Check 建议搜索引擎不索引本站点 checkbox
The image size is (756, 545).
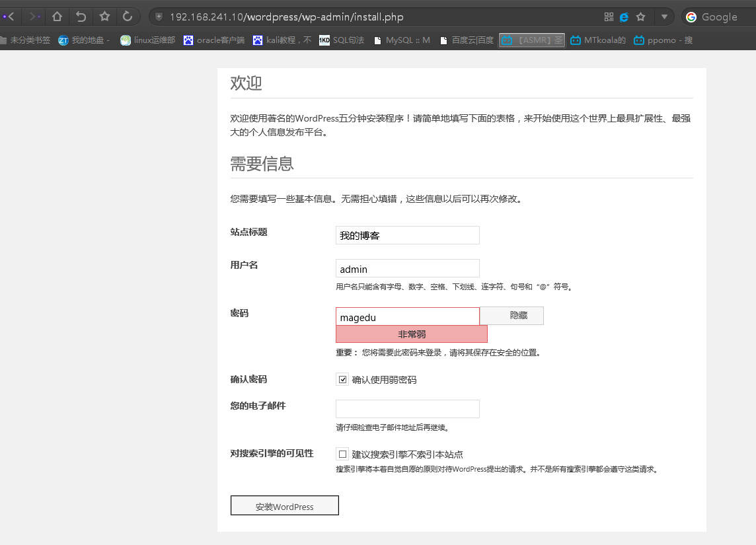point(342,454)
